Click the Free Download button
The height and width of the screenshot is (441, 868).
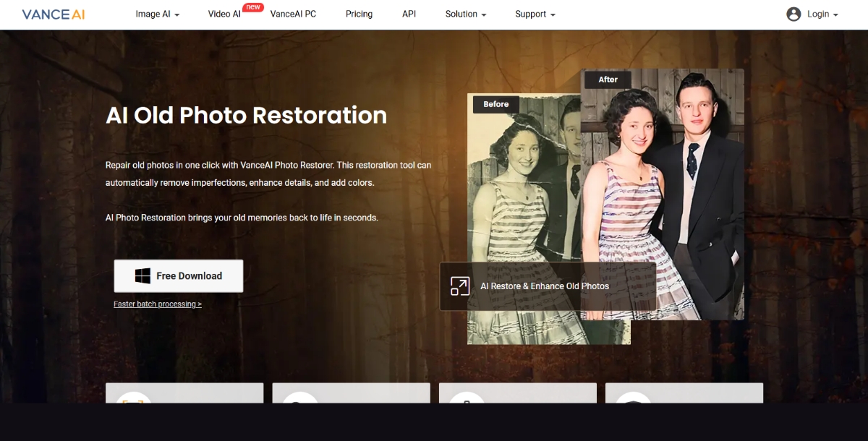click(179, 276)
